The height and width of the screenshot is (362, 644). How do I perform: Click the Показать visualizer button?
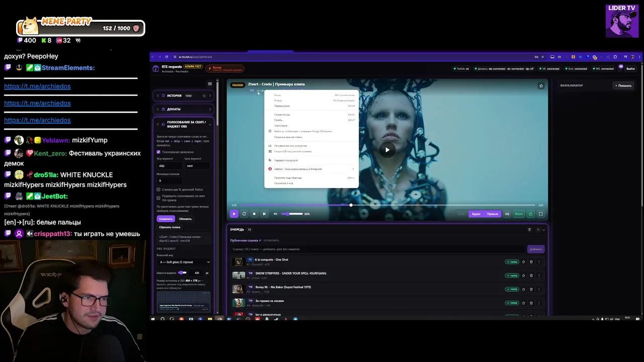tap(623, 85)
